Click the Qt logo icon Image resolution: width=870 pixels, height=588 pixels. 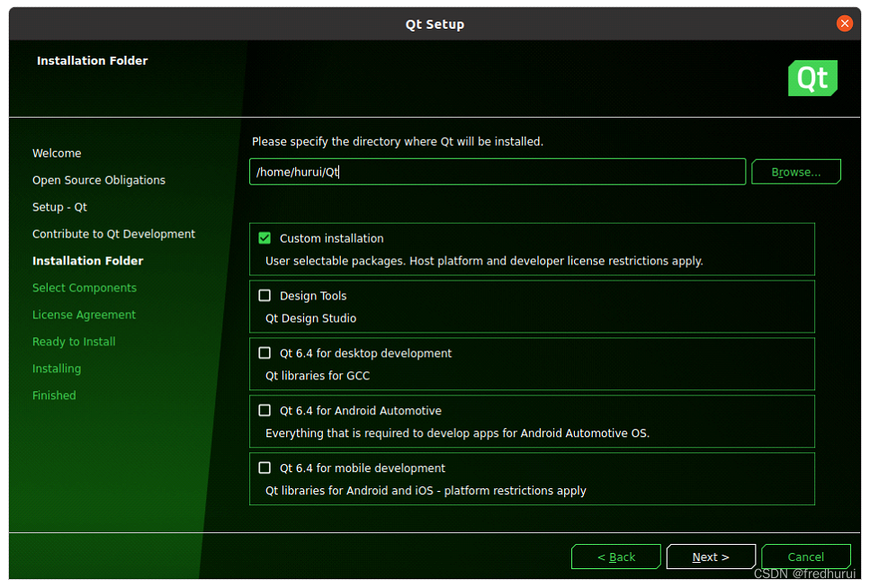coord(812,78)
